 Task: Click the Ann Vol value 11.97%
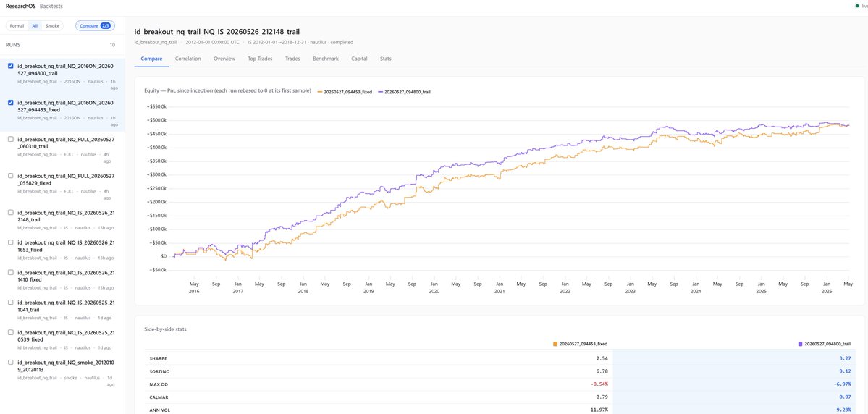599,410
